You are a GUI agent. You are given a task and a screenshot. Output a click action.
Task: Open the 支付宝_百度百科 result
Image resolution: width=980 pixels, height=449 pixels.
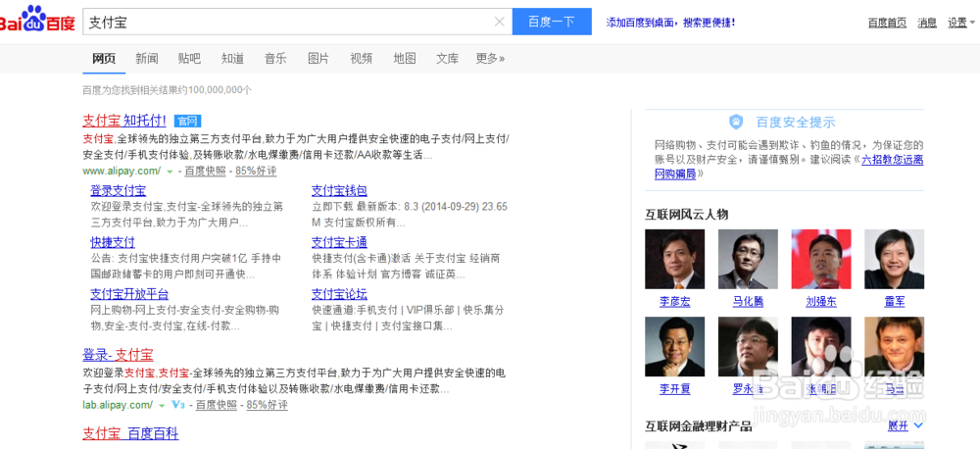pyautogui.click(x=130, y=433)
